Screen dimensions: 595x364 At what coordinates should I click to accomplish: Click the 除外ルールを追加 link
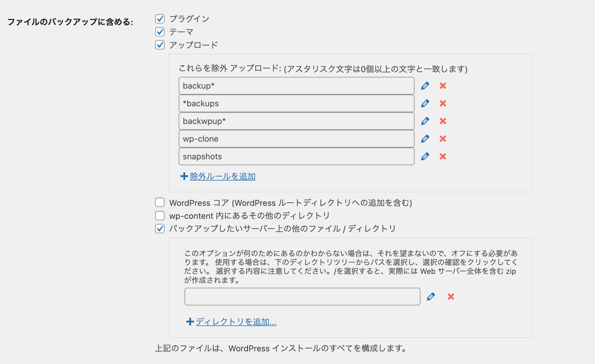click(x=223, y=176)
